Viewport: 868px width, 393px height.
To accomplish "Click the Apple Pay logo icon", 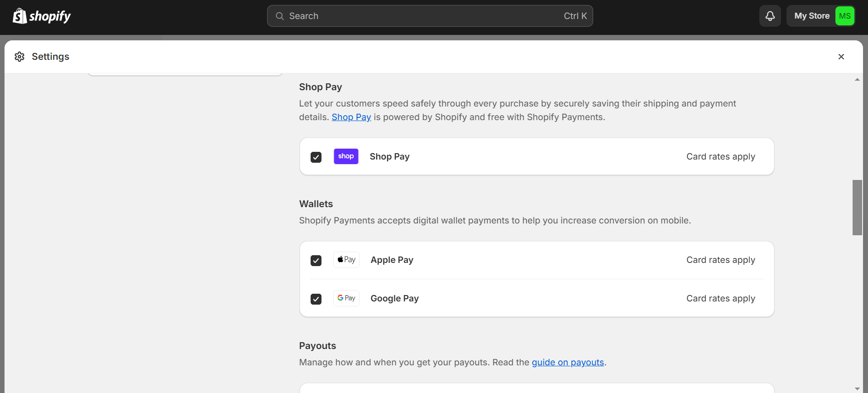I will pos(346,260).
